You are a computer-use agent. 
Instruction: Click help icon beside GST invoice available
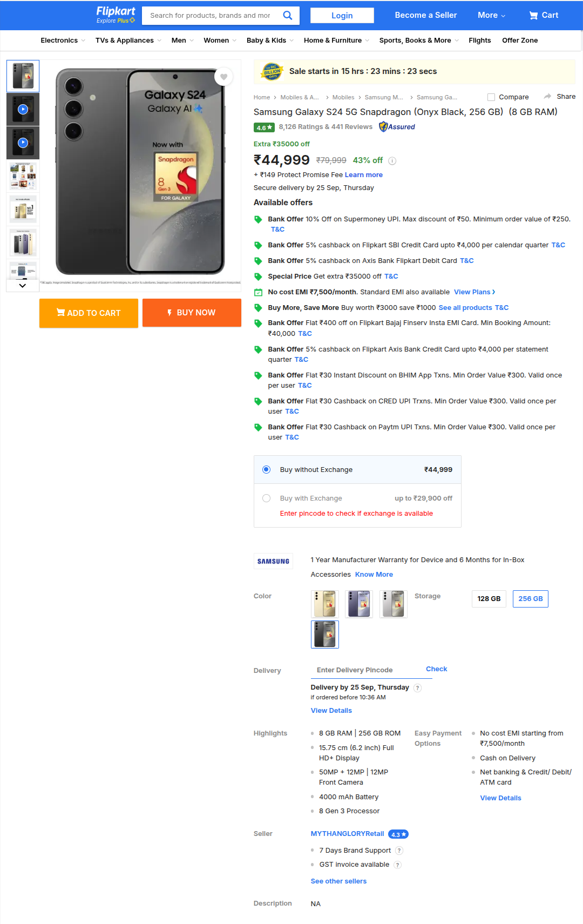(x=397, y=865)
